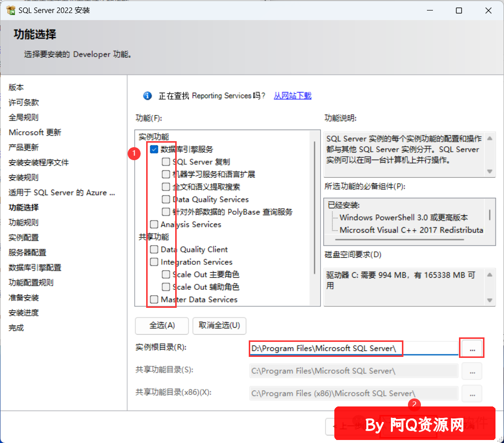Image resolution: width=504 pixels, height=443 pixels.
Task: Select the 产品更新 step in sidebar
Action: [24, 148]
